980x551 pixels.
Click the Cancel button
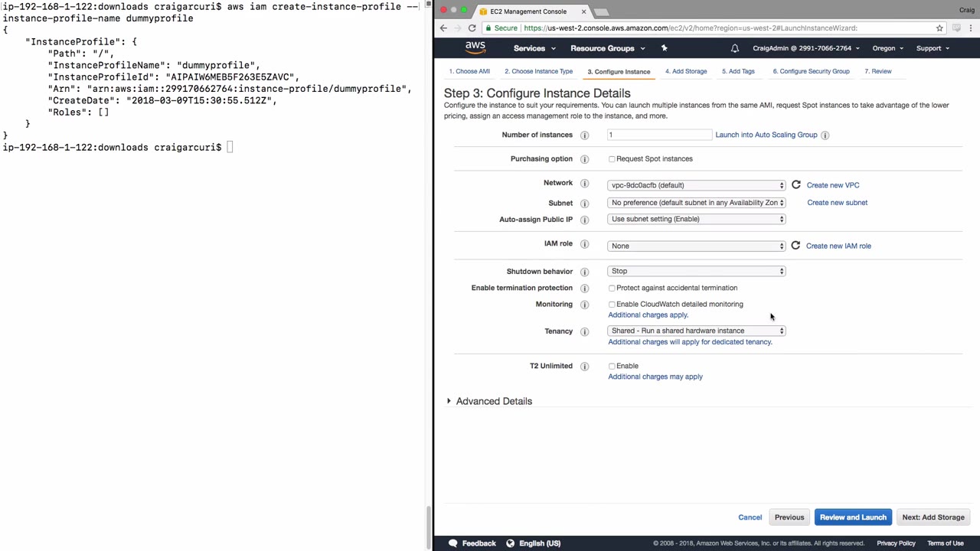[x=750, y=517]
